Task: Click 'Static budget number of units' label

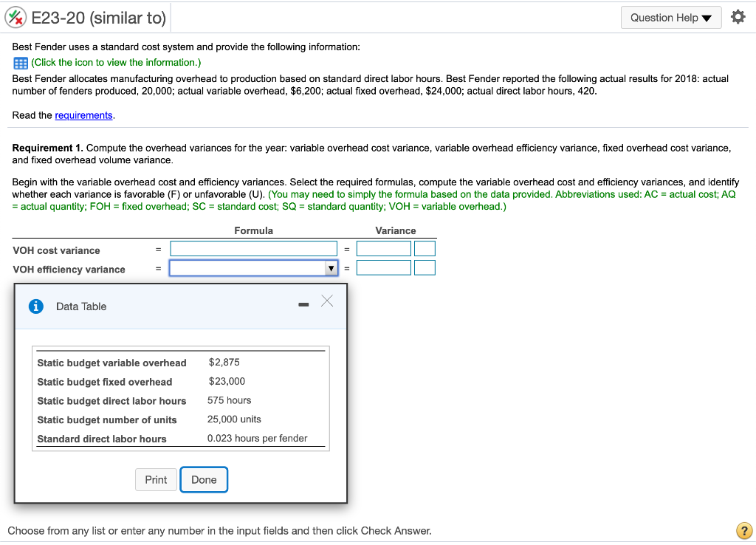Action: 107,420
